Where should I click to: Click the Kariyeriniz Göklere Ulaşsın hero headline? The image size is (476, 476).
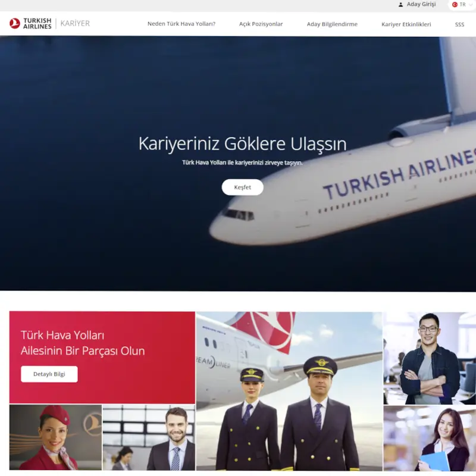tap(242, 144)
